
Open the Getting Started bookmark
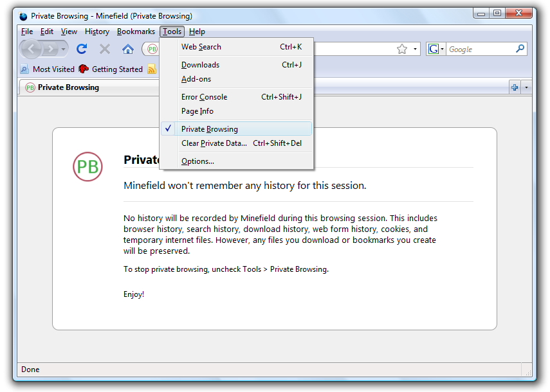pyautogui.click(x=110, y=69)
